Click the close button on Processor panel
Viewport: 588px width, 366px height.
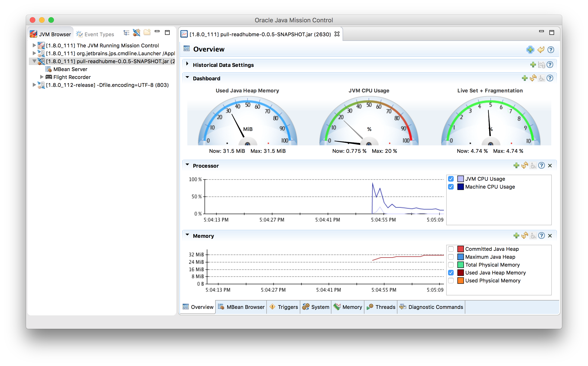551,165
